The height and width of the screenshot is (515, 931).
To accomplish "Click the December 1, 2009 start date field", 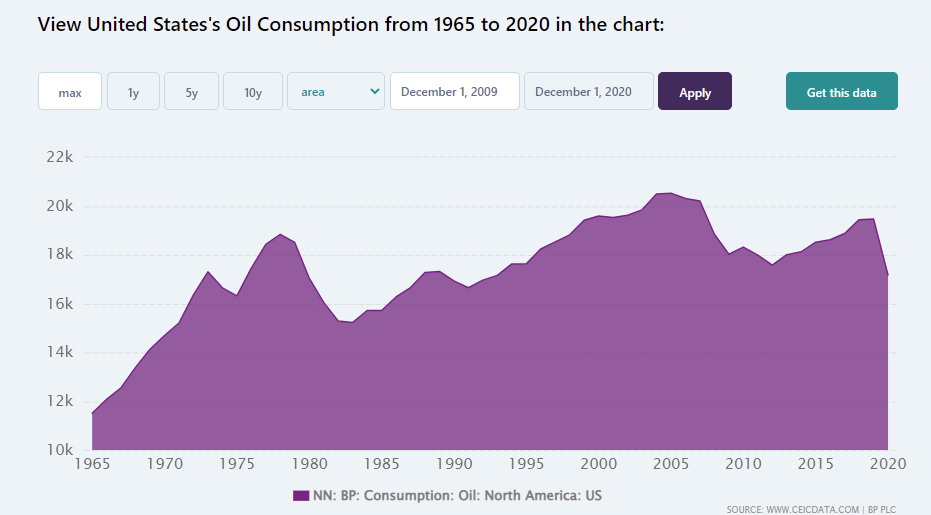I will coord(454,92).
